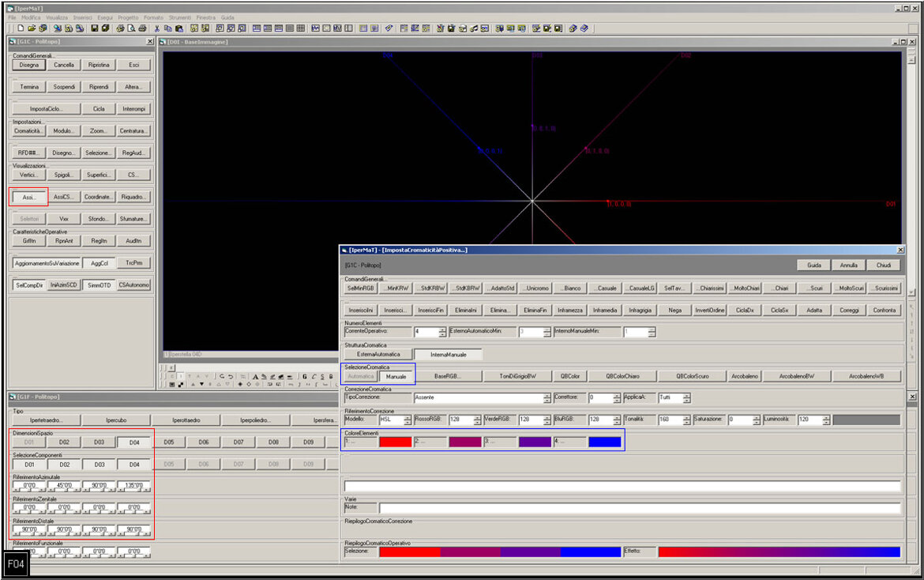
Task: Click the Save diskette toolbar icon
Action: click(94, 28)
